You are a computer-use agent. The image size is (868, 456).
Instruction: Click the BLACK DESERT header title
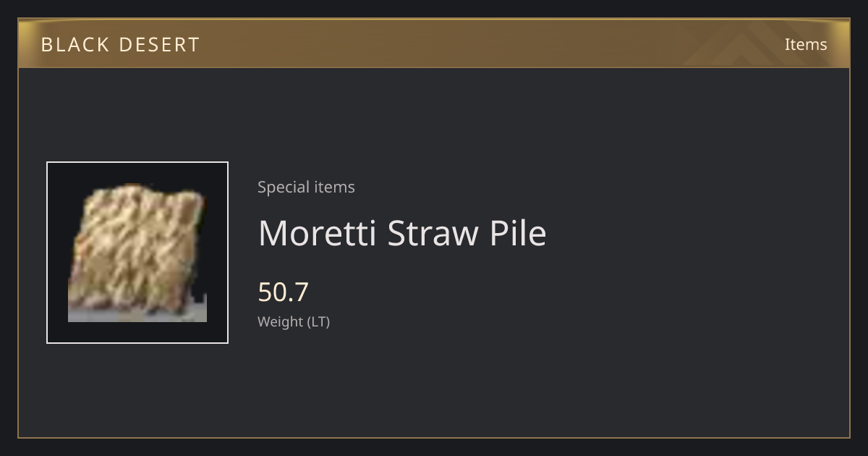(x=120, y=44)
